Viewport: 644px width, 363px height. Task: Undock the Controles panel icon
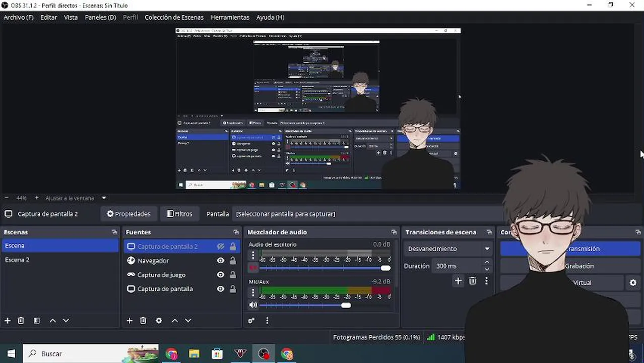click(x=638, y=232)
